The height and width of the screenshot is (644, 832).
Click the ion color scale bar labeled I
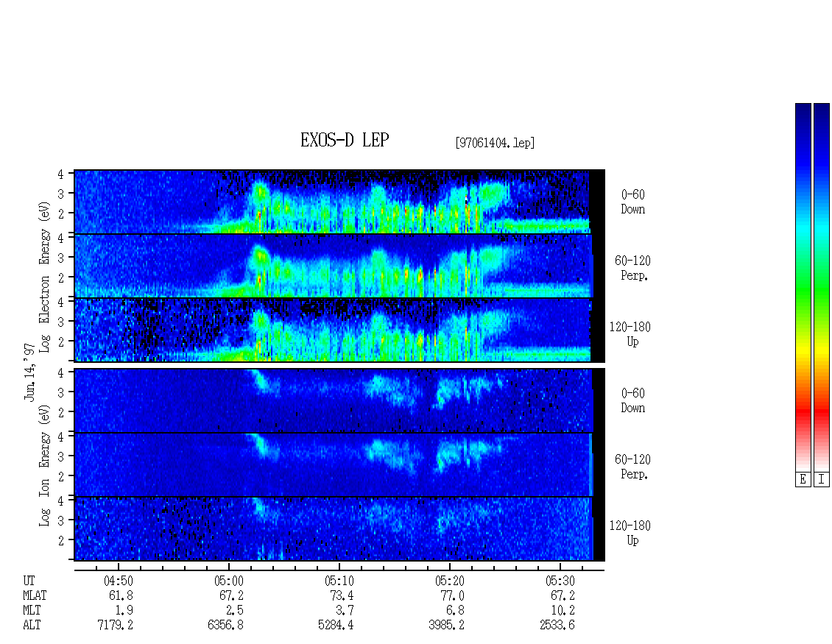822,287
